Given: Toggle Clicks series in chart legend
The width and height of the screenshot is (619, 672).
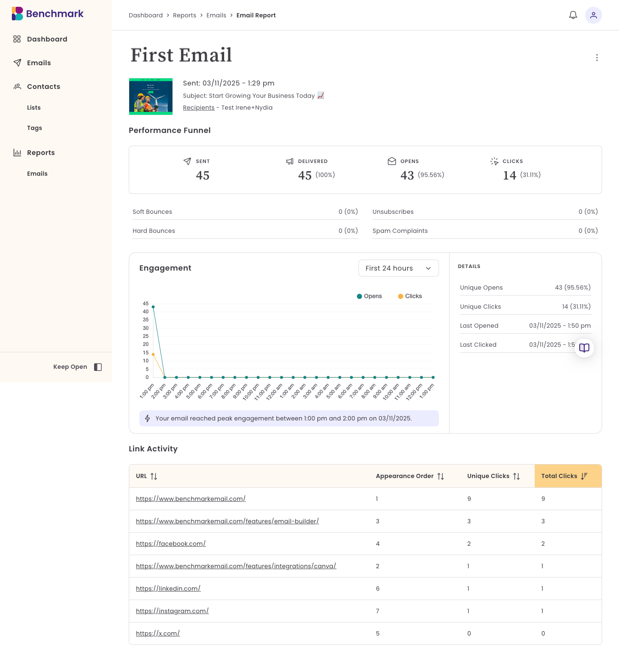Looking at the screenshot, I should point(410,296).
